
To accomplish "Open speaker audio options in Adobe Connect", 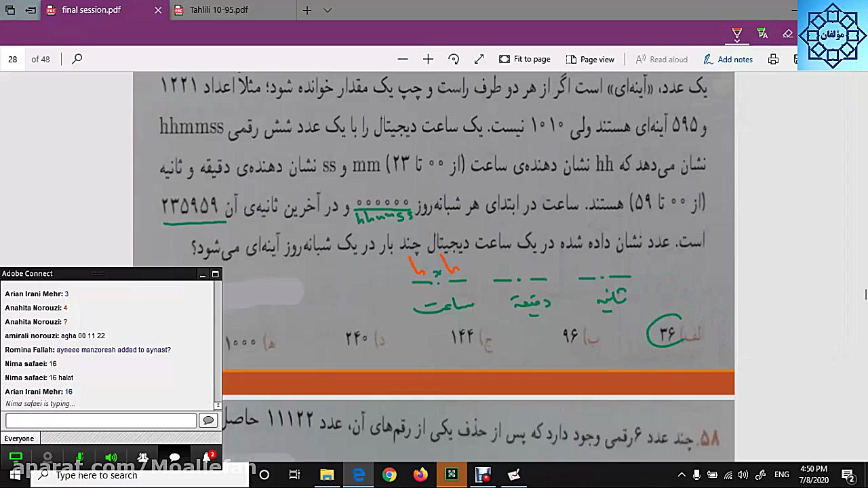I will click(x=111, y=456).
